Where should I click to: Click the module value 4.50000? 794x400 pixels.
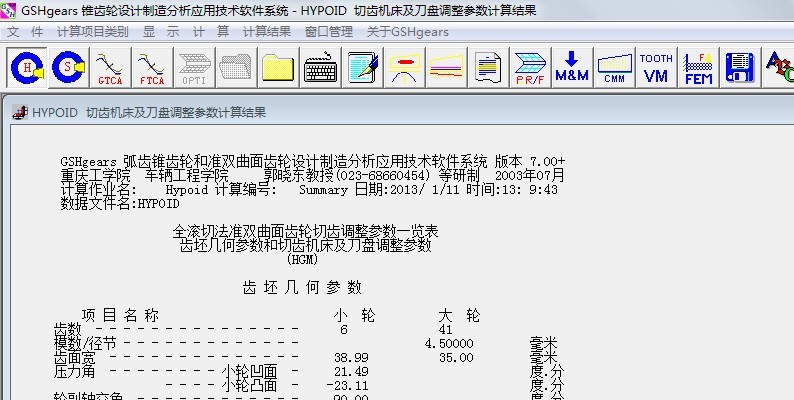[x=449, y=344]
